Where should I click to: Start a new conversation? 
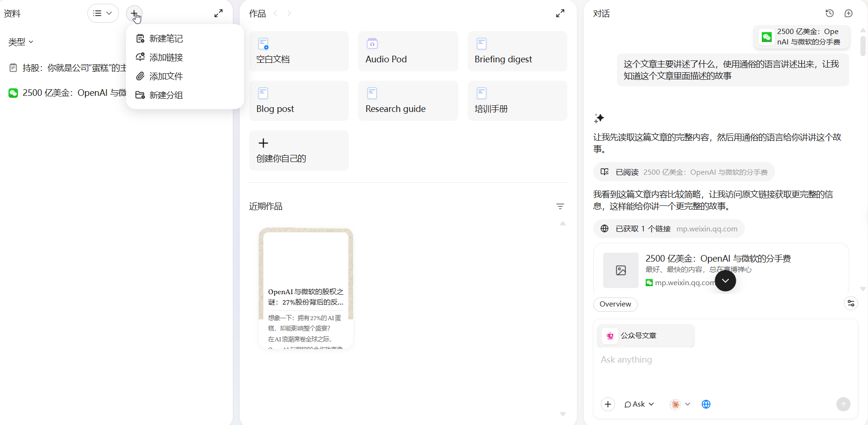tap(849, 13)
